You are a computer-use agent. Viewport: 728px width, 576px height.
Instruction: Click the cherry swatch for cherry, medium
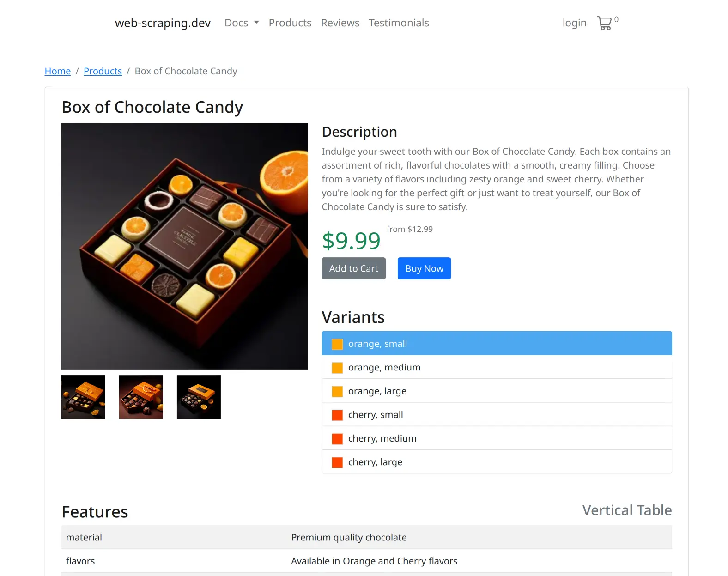(x=337, y=438)
